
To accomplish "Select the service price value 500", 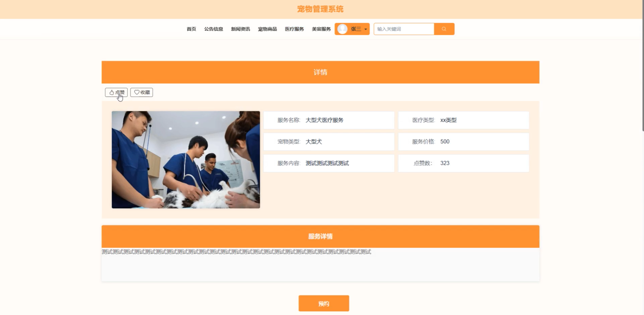I will click(x=445, y=141).
